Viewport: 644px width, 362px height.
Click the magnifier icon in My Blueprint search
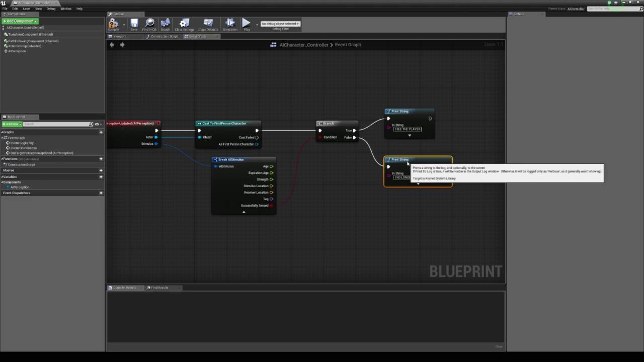pos(91,124)
